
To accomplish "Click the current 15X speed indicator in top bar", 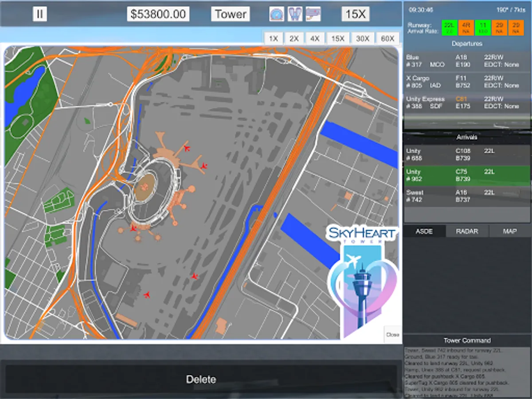I will click(x=356, y=14).
